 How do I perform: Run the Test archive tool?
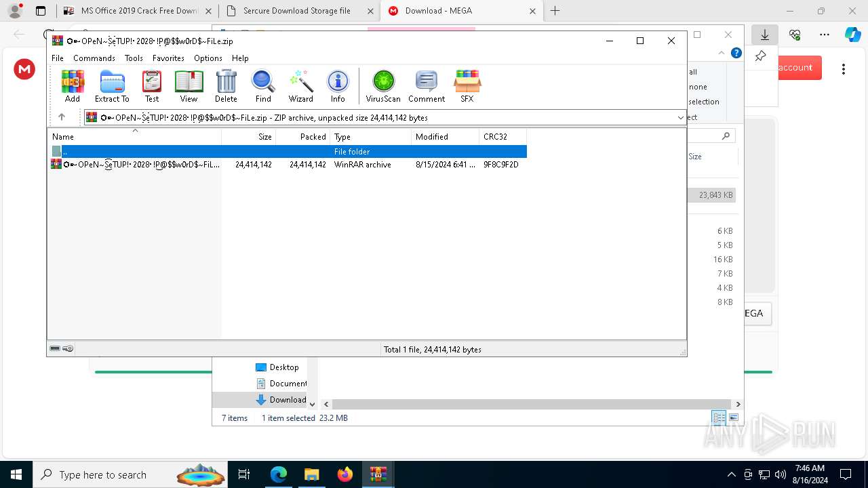coord(152,86)
